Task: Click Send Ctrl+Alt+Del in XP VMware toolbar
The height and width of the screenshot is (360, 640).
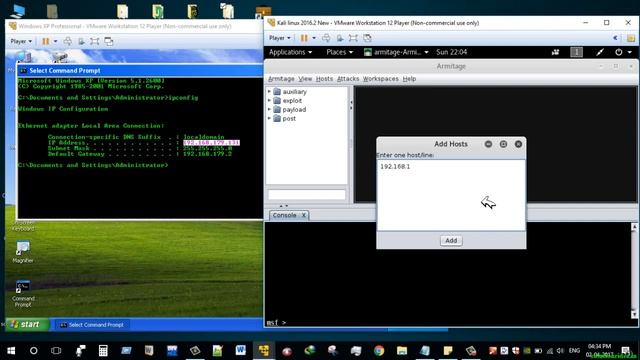Action: (68, 41)
